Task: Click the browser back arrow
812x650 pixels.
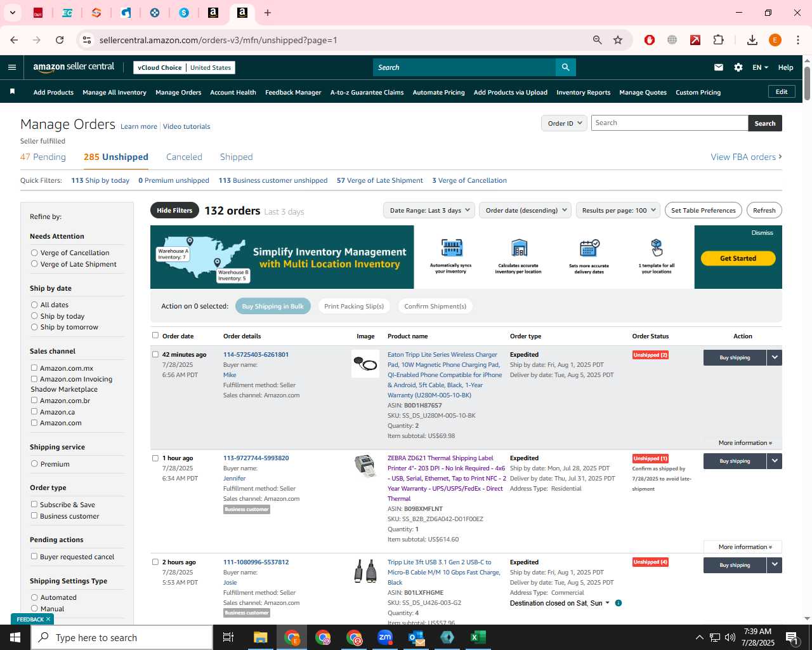Action: tap(14, 40)
